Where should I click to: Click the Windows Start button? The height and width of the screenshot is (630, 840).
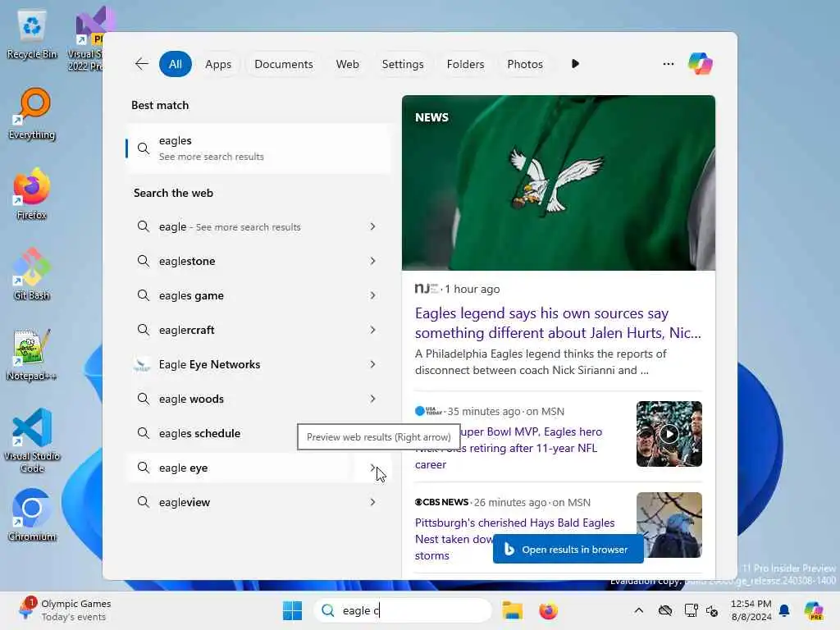[x=292, y=610]
